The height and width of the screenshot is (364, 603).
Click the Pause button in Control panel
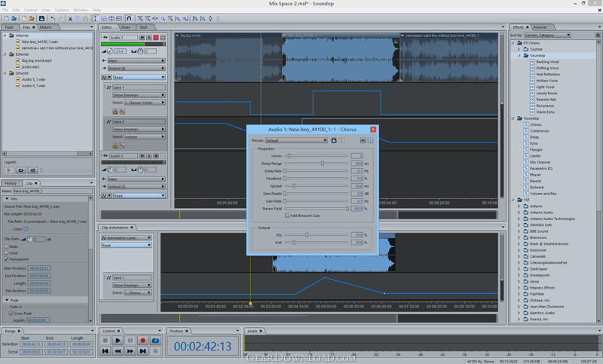pos(130,341)
